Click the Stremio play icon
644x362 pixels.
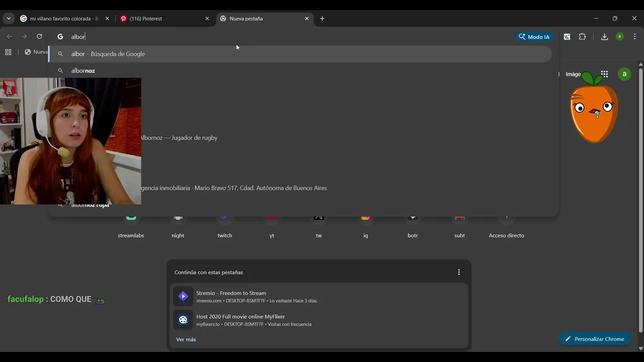coord(183,296)
